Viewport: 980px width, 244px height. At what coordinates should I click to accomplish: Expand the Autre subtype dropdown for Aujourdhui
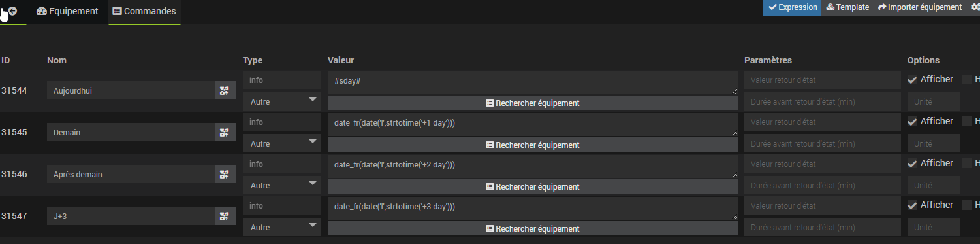coord(282,101)
